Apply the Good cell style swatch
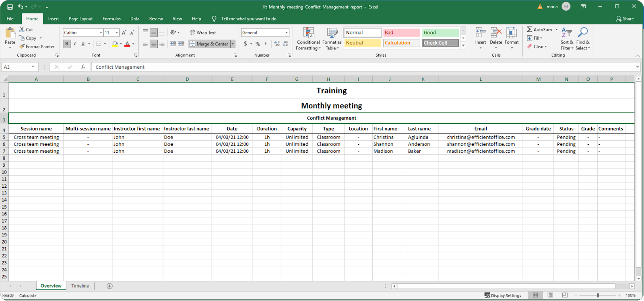Viewport: 644px width, 301px height. click(441, 33)
